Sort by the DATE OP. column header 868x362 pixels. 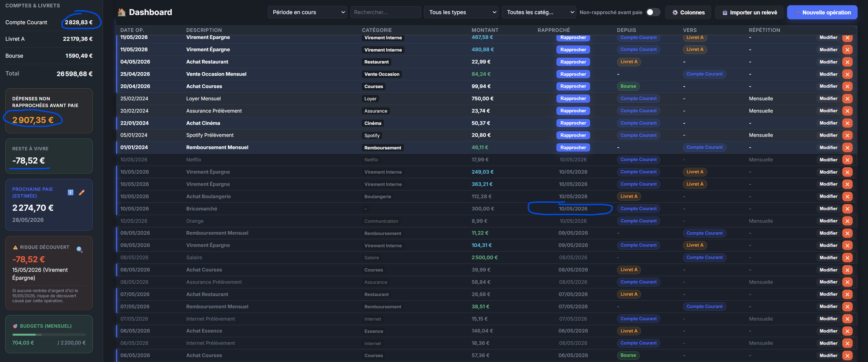coord(132,30)
